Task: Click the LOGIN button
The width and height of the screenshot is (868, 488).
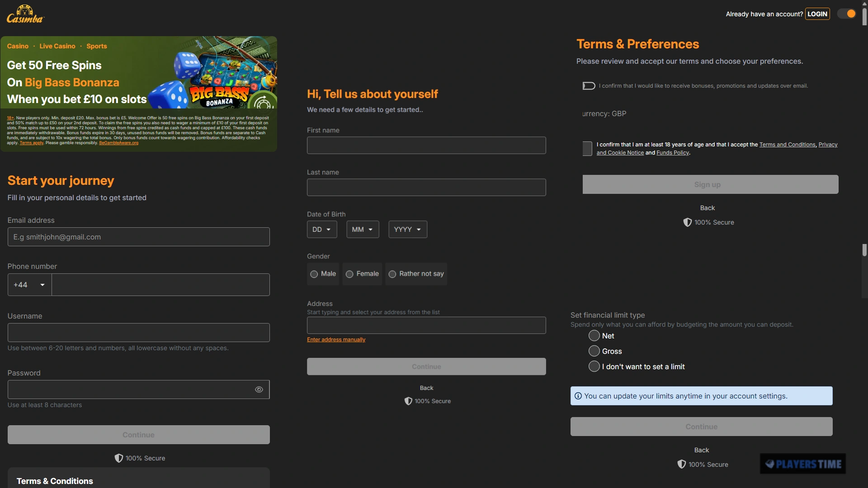Action: click(817, 14)
